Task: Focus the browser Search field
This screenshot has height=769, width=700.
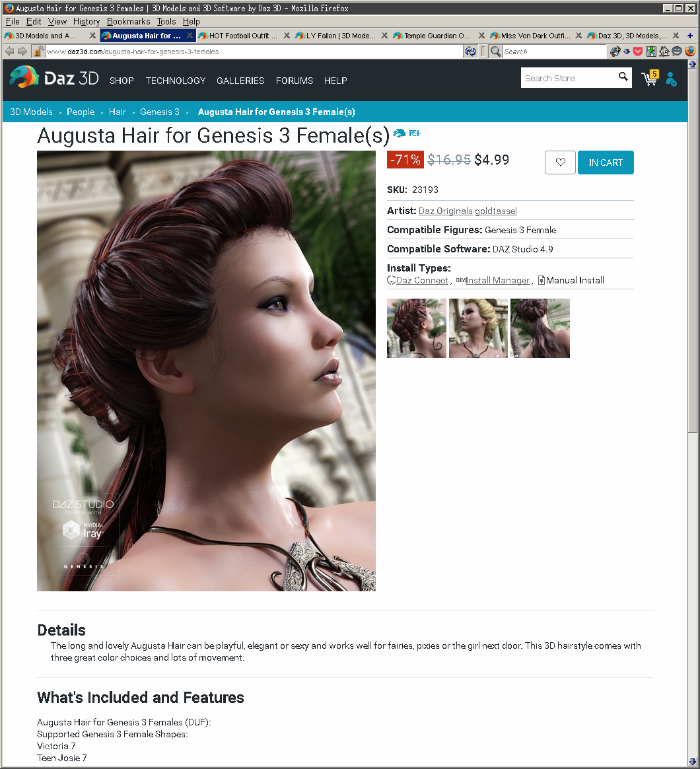Action: 554,52
